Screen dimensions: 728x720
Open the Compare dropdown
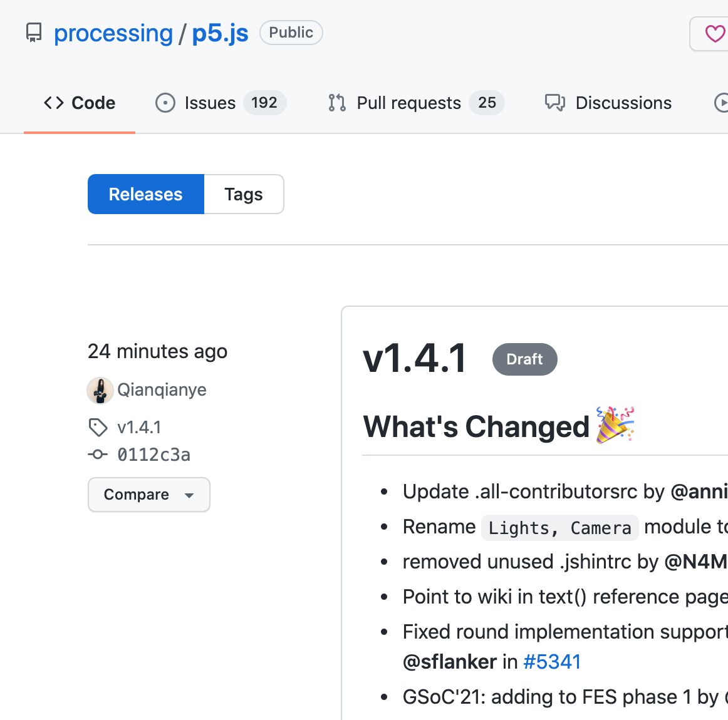coord(149,495)
